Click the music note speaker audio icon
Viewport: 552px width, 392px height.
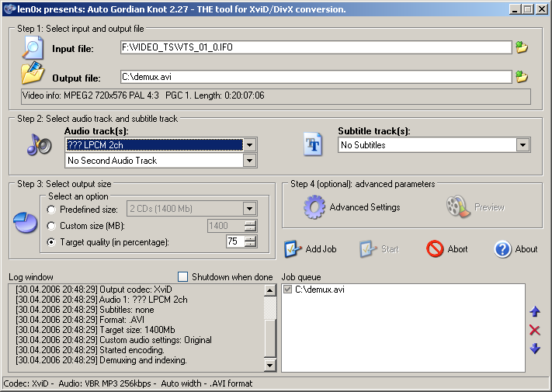click(39, 144)
